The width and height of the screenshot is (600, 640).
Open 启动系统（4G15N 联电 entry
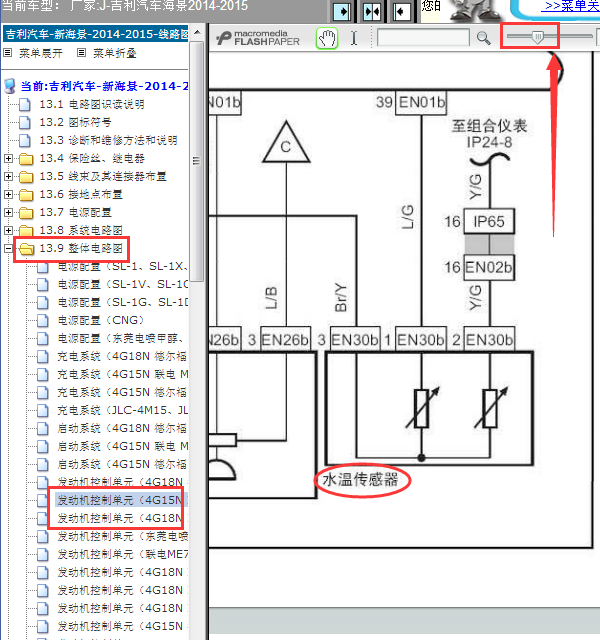(122, 446)
